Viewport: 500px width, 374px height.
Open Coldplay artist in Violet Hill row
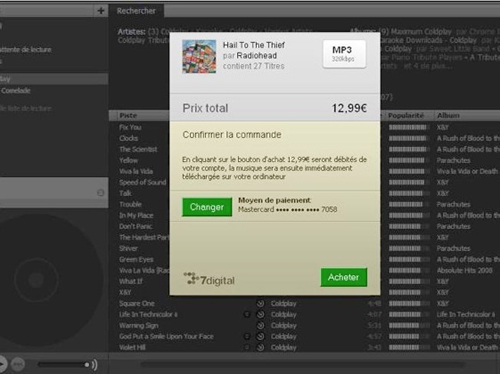tap(284, 347)
